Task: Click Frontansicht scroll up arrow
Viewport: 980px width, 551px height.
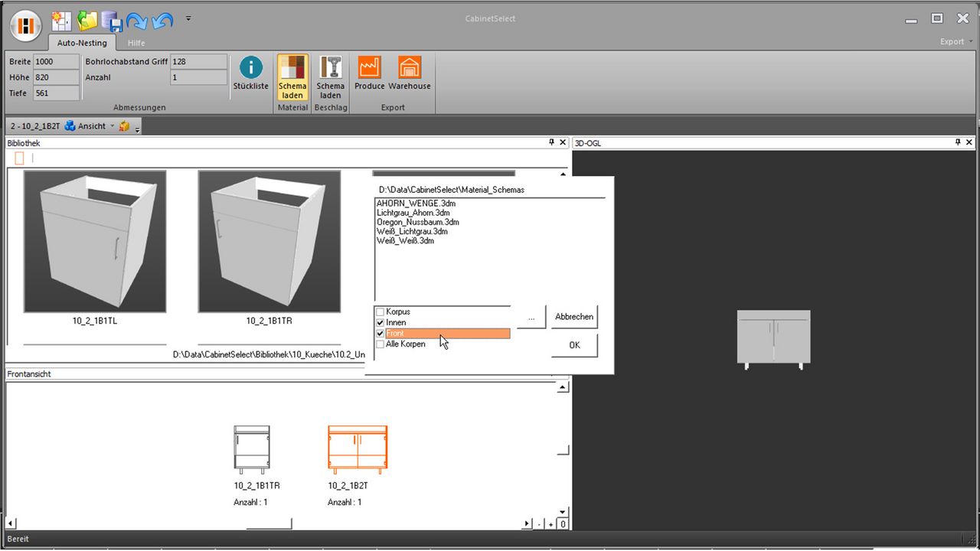Action: click(563, 387)
